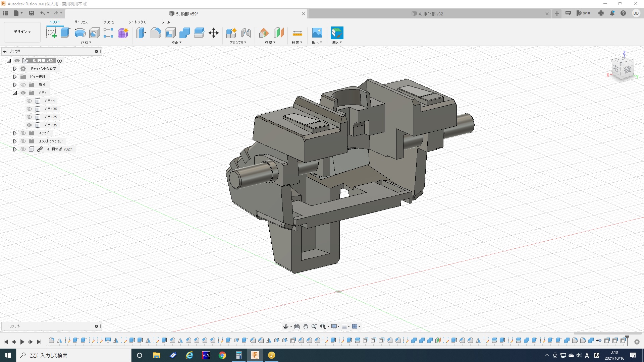Click the Measure ruler icon
Viewport: 644px width, 362px height.
pos(297,33)
